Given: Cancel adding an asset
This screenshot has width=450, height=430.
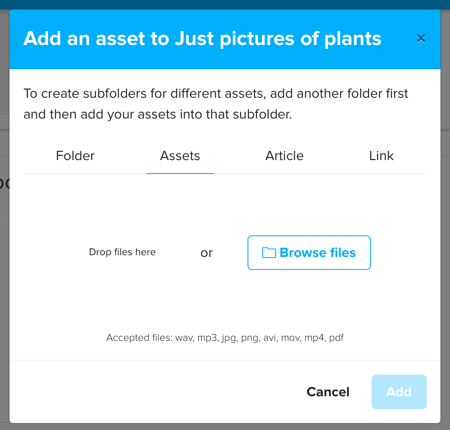Looking at the screenshot, I should coord(328,392).
